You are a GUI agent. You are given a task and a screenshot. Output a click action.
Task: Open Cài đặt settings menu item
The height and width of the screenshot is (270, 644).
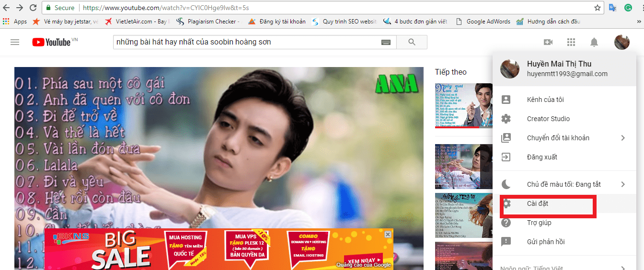(538, 203)
